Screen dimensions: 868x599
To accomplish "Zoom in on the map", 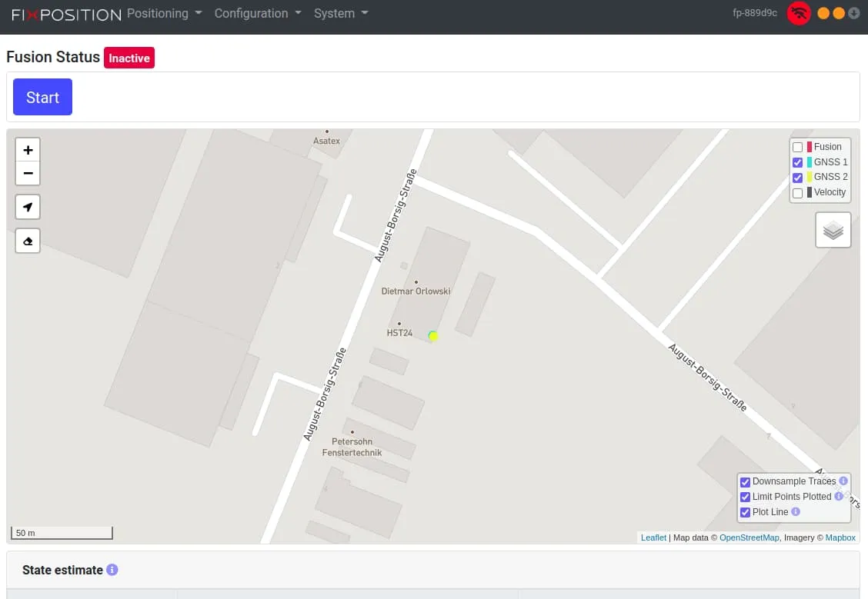I will (28, 150).
